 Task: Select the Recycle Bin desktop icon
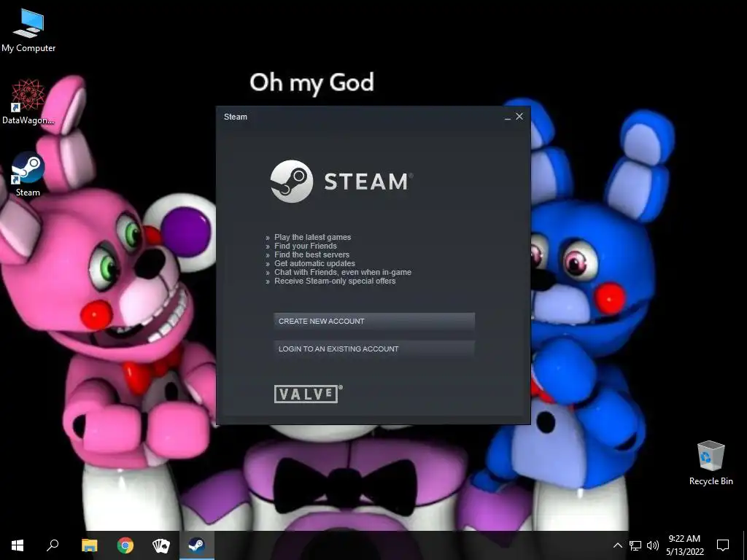coord(711,463)
